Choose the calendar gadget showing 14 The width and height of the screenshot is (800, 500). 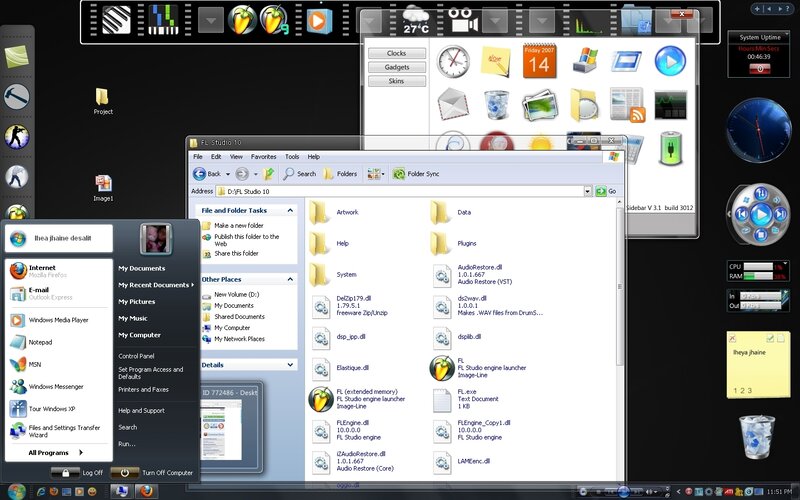click(x=539, y=61)
